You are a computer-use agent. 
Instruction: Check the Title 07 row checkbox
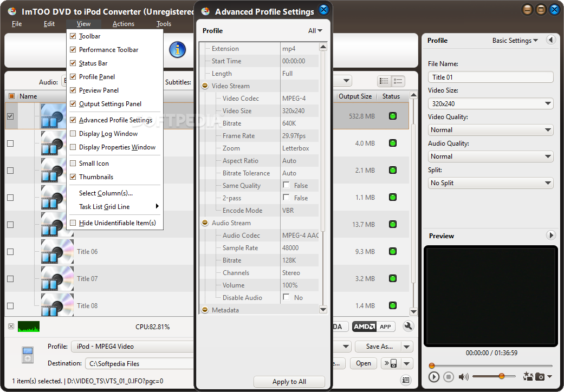pyautogui.click(x=10, y=279)
